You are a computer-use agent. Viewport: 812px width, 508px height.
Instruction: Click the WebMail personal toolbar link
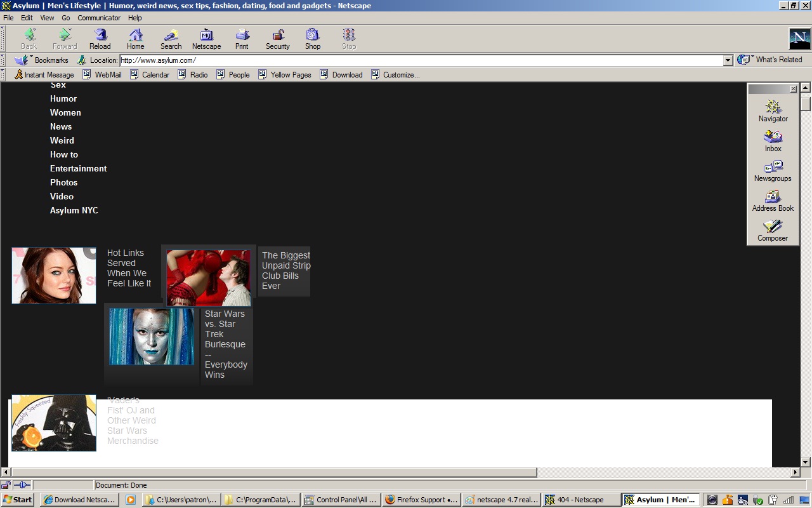click(102, 74)
